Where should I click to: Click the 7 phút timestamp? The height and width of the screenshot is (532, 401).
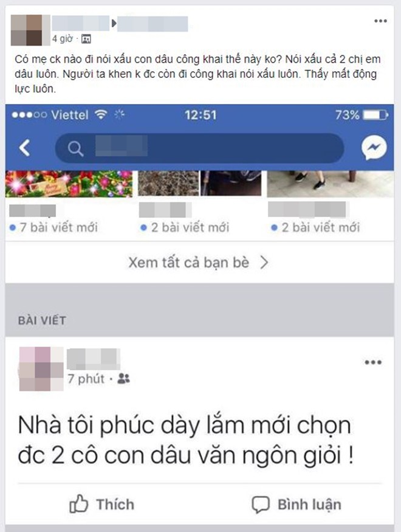click(86, 379)
